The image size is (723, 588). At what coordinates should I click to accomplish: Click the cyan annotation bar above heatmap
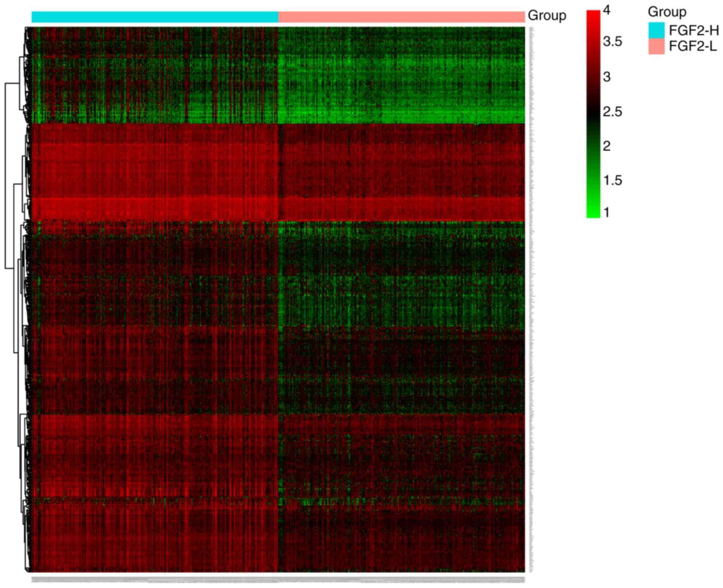tap(155, 17)
